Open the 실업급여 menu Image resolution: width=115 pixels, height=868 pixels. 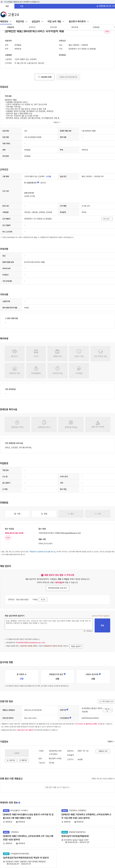click(x=37, y=22)
